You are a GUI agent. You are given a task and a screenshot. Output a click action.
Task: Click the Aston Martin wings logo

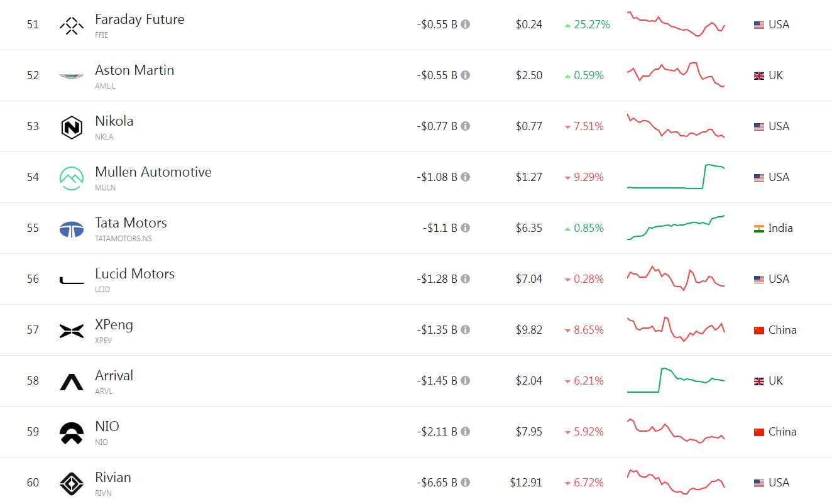point(71,76)
